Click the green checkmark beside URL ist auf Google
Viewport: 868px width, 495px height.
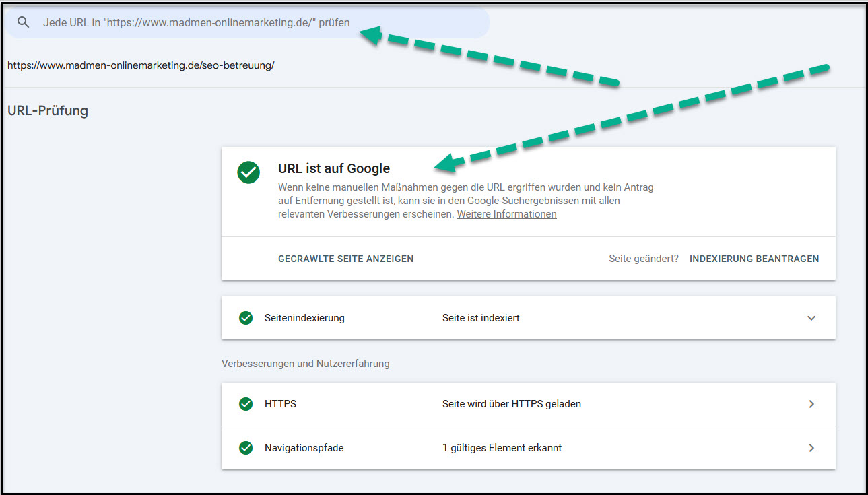tap(248, 172)
